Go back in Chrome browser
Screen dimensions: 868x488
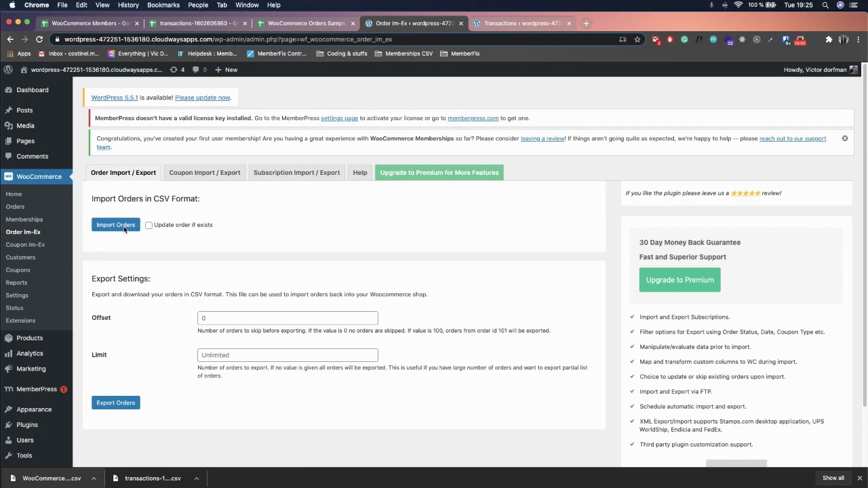coord(10,39)
